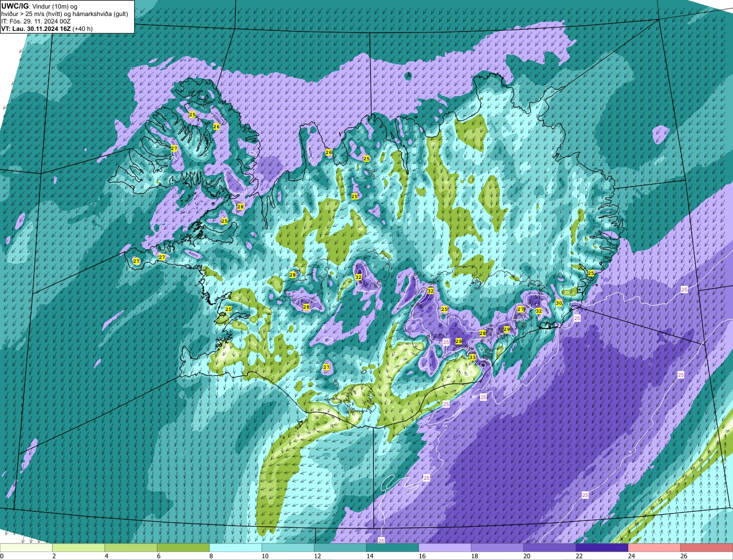Viewport: 733px width, 560px height.
Task: Click the legend tick label 16
Action: click(421, 556)
